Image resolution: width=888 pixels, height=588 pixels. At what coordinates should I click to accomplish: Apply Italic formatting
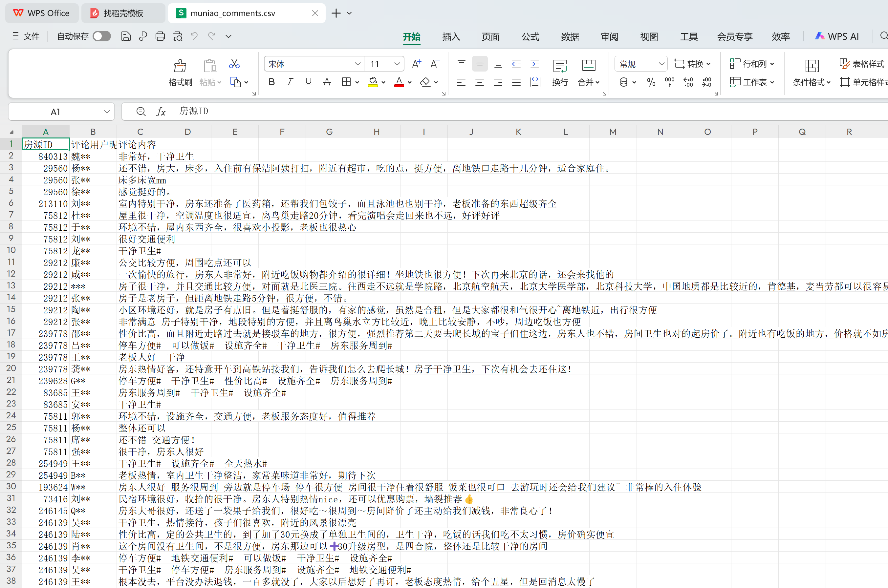pos(290,82)
